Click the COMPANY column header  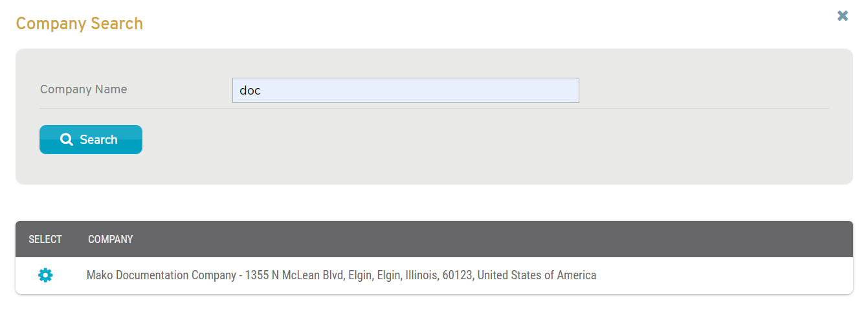click(110, 240)
